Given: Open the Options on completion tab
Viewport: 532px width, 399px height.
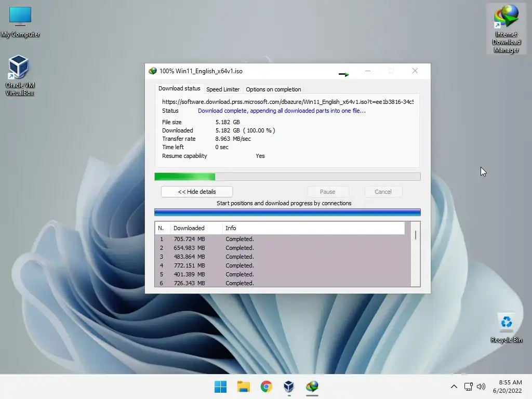Looking at the screenshot, I should tap(273, 89).
